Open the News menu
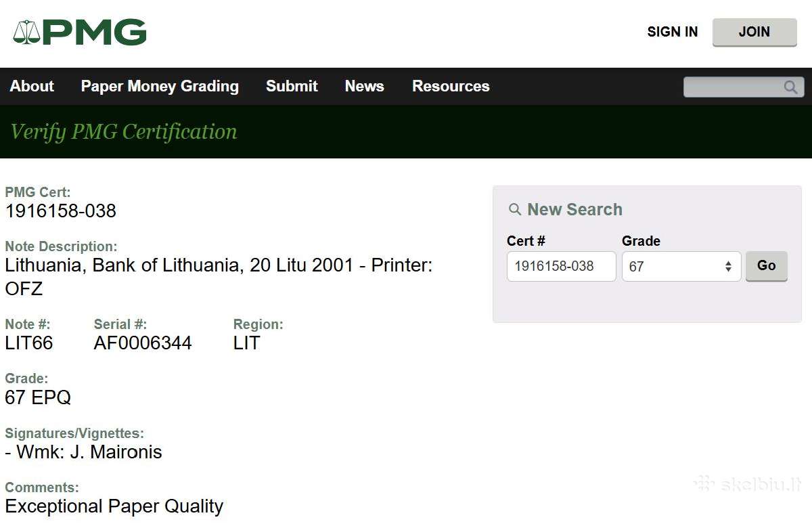Viewport: 812px width, 524px height. 364,86
